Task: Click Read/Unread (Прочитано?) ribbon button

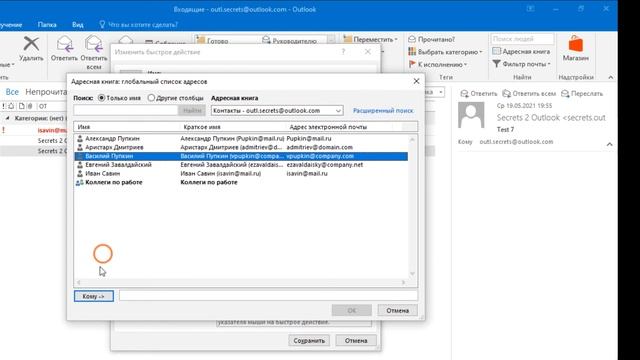Action: click(x=431, y=39)
